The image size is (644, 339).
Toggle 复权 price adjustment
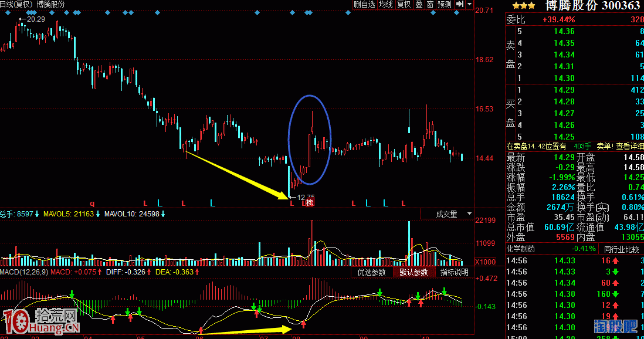404,4
